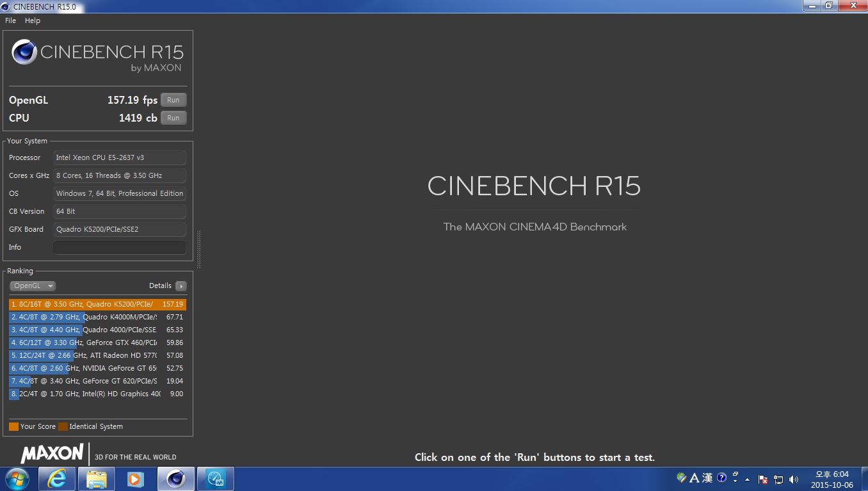868x491 pixels.
Task: Open Action Center flag icon
Action: pos(763,479)
